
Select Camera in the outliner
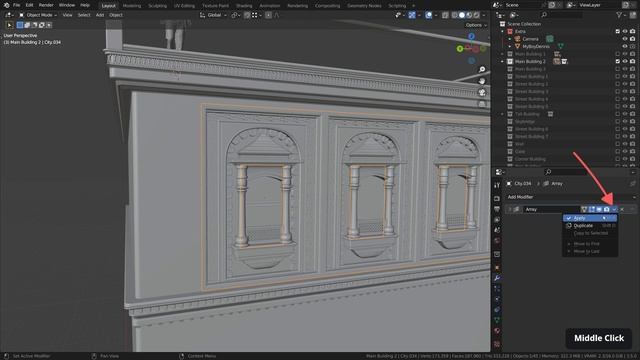click(531, 39)
